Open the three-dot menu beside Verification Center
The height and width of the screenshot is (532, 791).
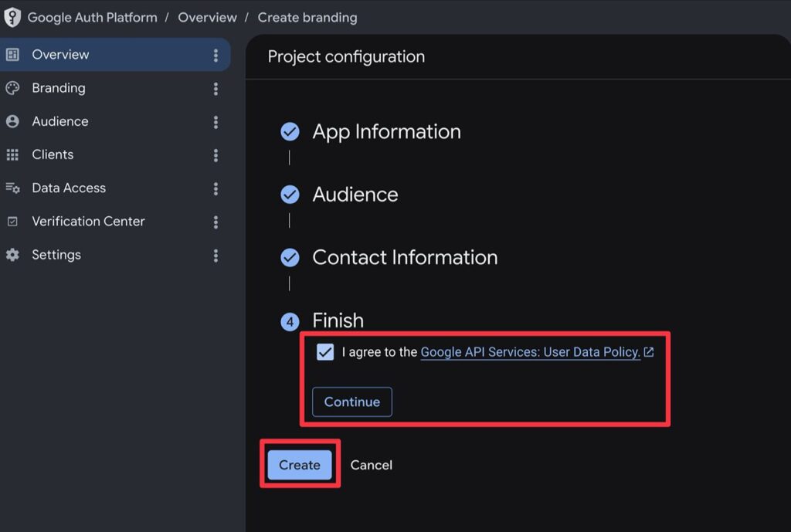(216, 222)
